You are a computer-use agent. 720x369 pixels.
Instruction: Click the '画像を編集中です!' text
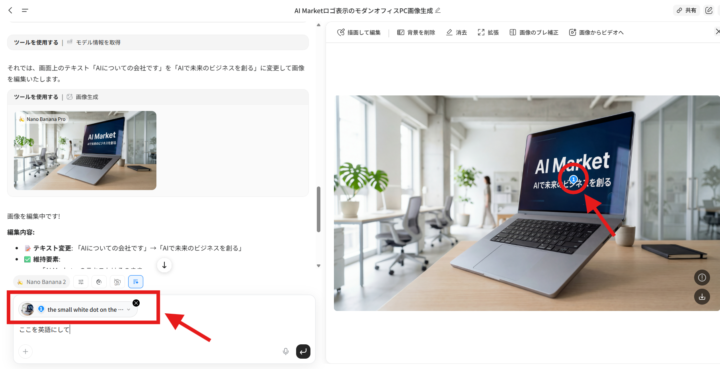34,216
